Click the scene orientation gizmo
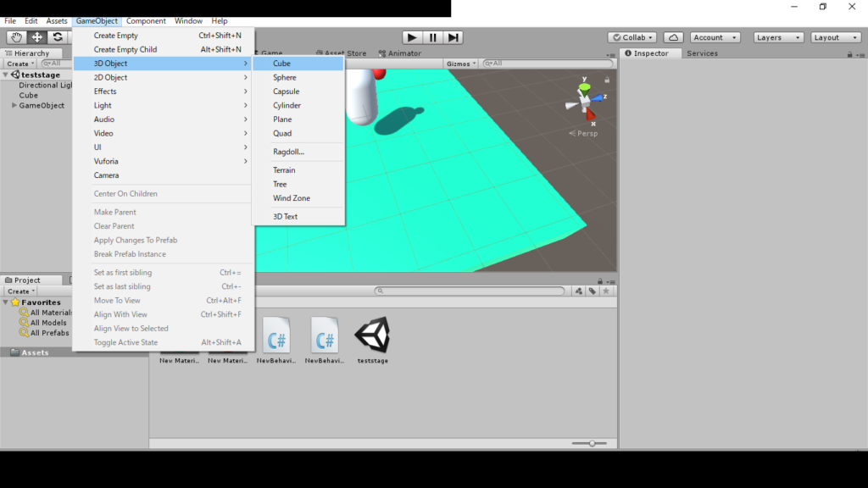868x488 pixels. (x=585, y=99)
